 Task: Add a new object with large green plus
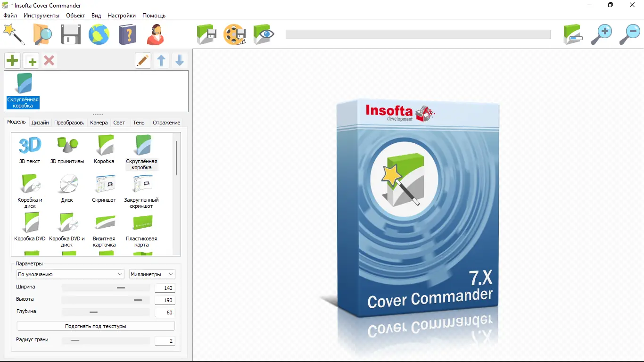(12, 61)
